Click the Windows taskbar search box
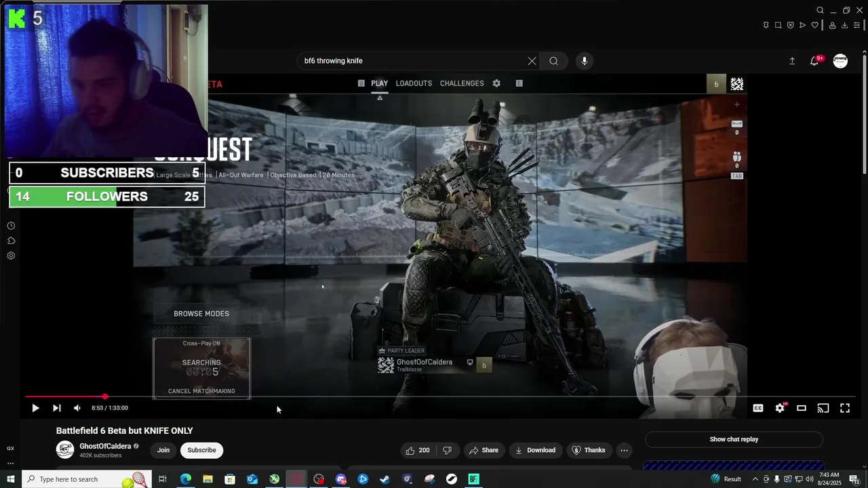868x488 pixels. pyautogui.click(x=87, y=479)
